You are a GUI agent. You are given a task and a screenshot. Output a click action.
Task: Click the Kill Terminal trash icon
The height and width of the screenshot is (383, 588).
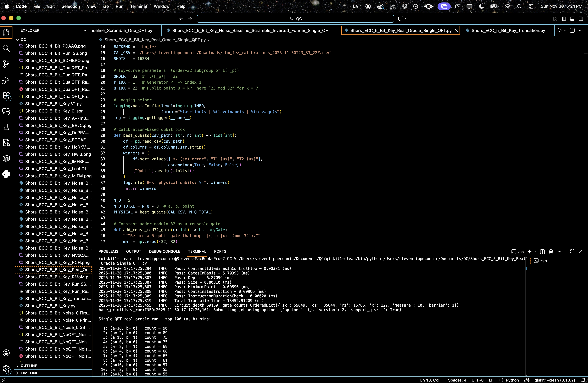coord(551,252)
